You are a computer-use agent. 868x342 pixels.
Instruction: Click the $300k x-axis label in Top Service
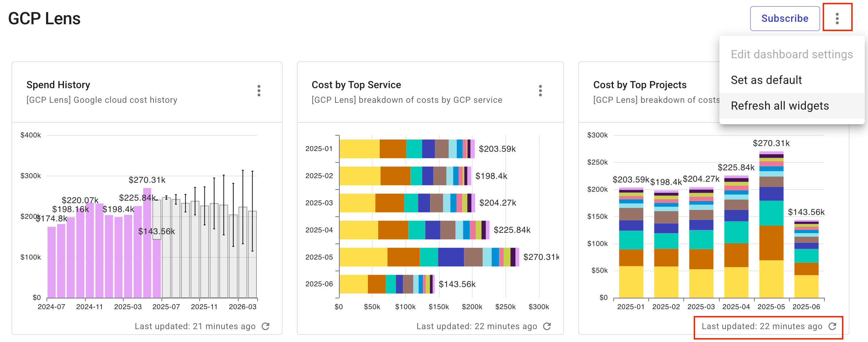point(539,307)
